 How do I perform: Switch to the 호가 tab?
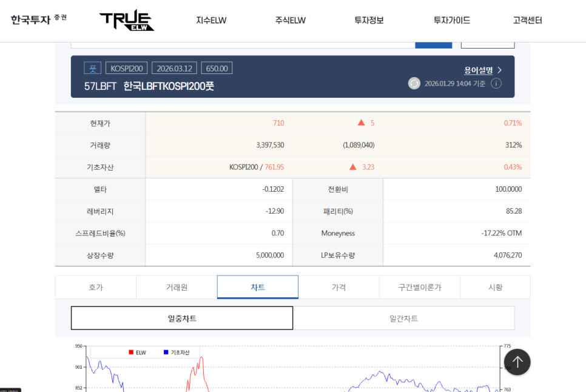(96, 287)
